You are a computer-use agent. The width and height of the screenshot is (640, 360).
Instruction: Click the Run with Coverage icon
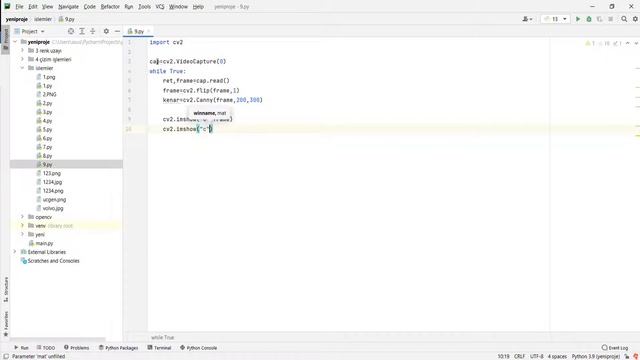(x=600, y=19)
